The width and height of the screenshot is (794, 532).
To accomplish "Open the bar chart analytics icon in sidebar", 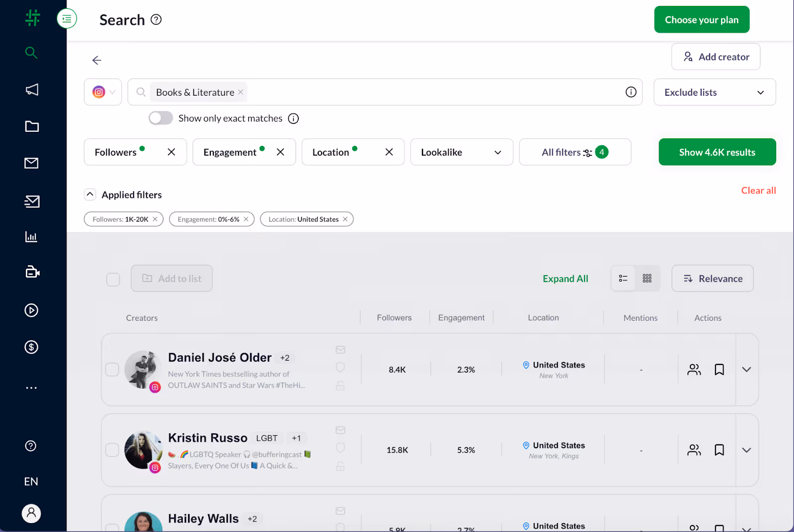I will pyautogui.click(x=31, y=237).
